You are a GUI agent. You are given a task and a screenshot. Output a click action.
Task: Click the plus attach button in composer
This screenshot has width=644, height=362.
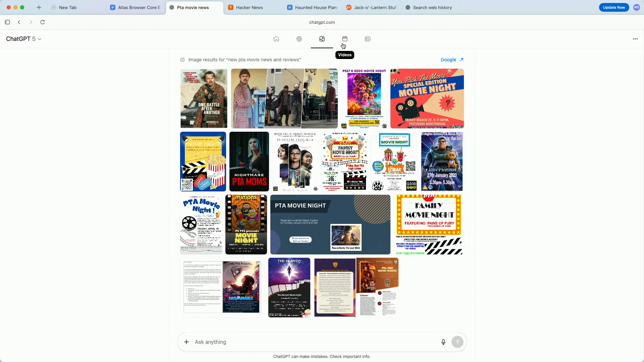pos(186,342)
